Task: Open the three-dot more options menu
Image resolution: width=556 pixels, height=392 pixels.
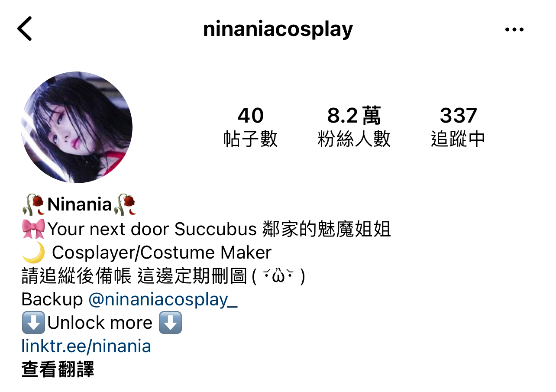Action: click(514, 29)
